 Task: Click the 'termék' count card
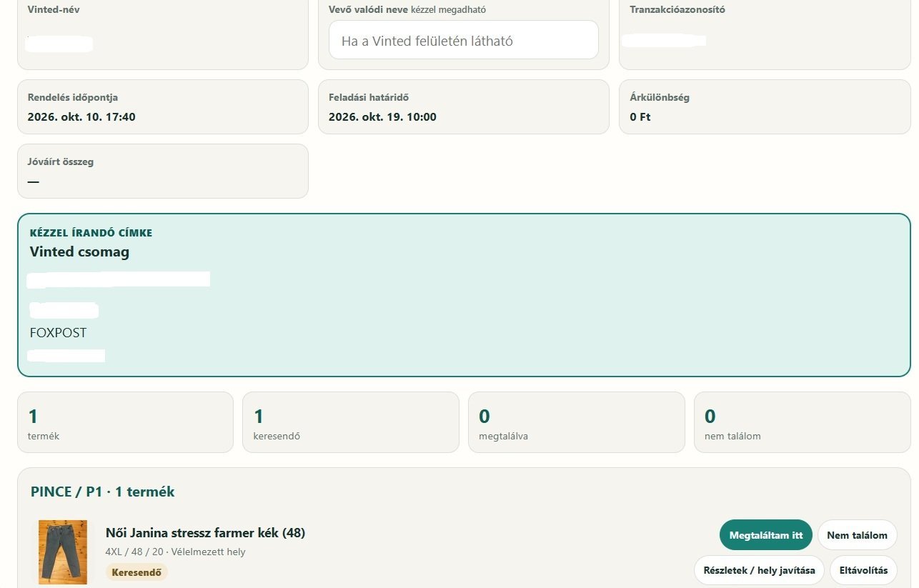[125, 422]
